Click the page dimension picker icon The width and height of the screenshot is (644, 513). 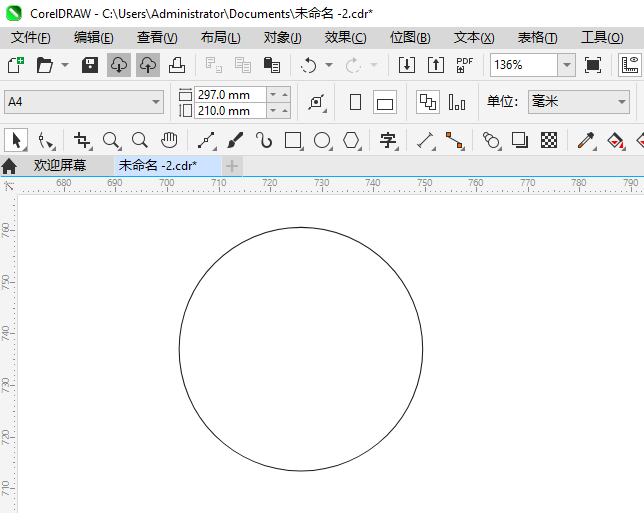click(317, 102)
